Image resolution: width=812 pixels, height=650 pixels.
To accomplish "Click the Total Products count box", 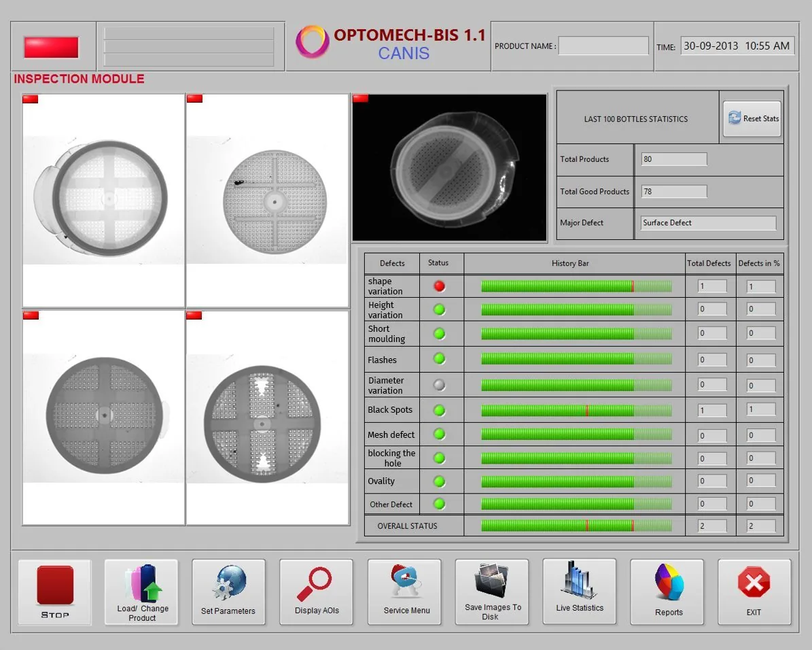I will [x=673, y=158].
